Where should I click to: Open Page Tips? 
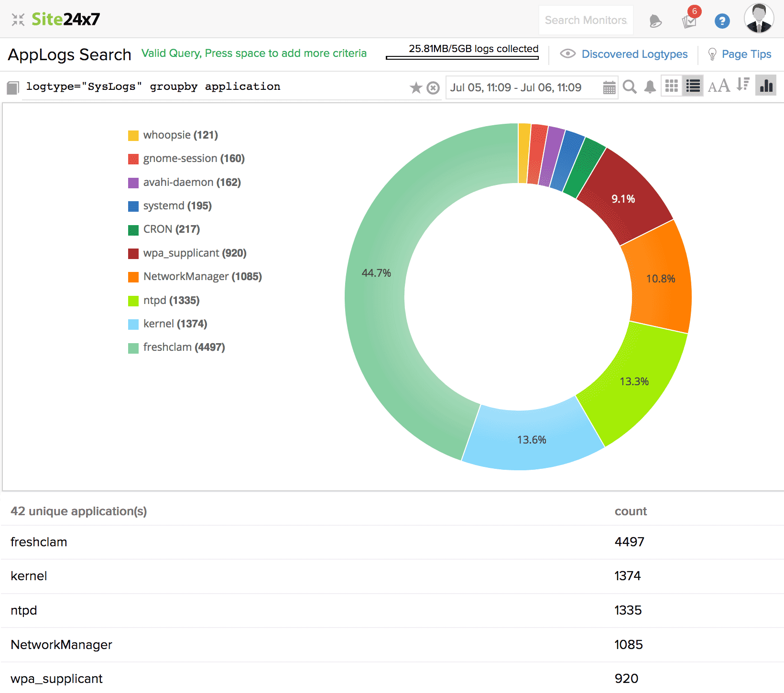(x=746, y=54)
